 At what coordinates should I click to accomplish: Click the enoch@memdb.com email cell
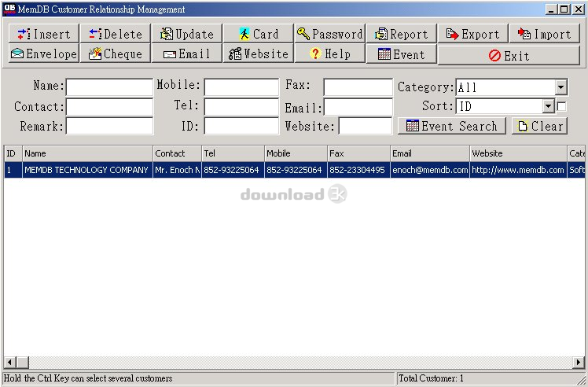(430, 170)
